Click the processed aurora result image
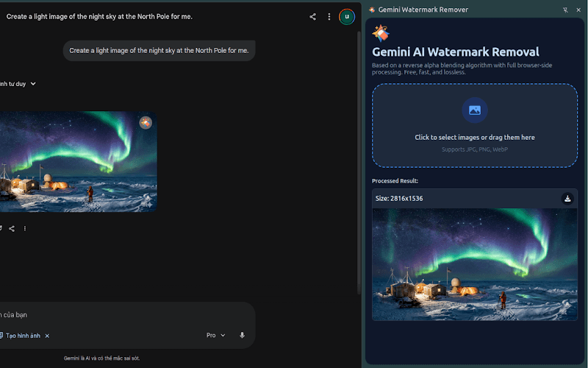The height and width of the screenshot is (368, 588). (x=474, y=264)
